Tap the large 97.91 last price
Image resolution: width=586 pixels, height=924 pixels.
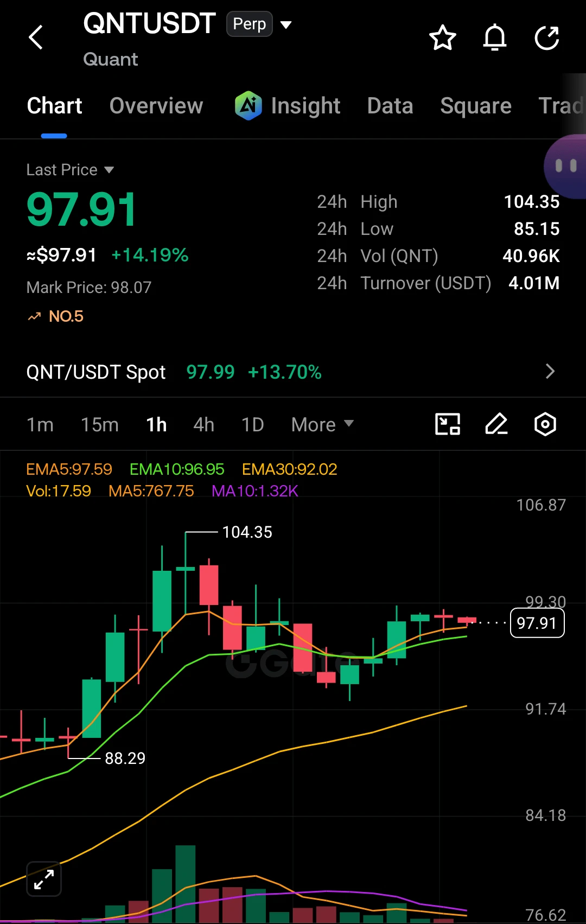coord(82,209)
